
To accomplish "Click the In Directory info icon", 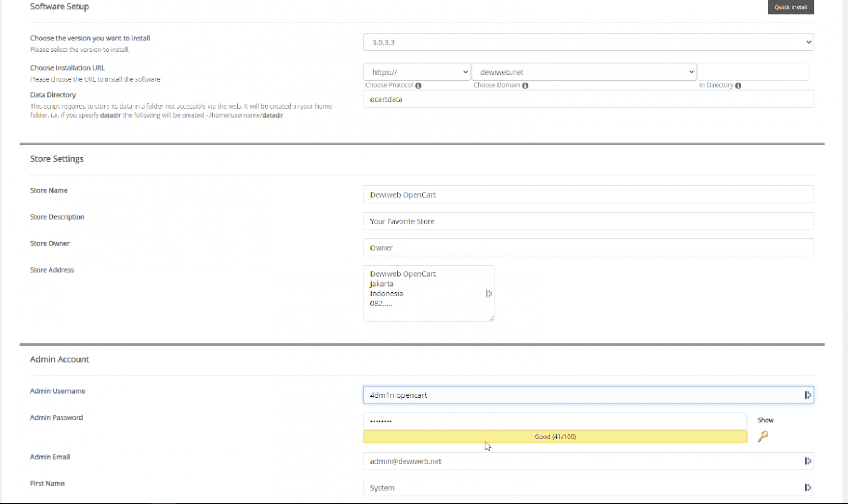I will click(x=738, y=86).
